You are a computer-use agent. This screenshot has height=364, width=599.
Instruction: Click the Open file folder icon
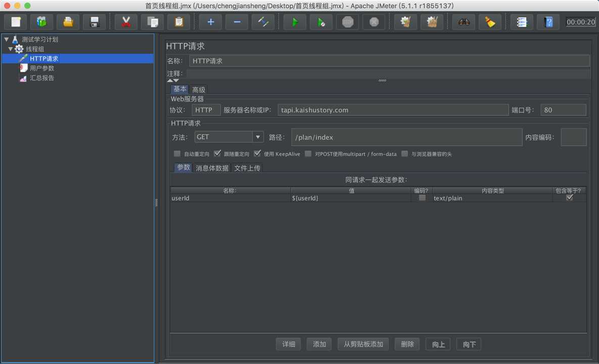[x=68, y=22]
